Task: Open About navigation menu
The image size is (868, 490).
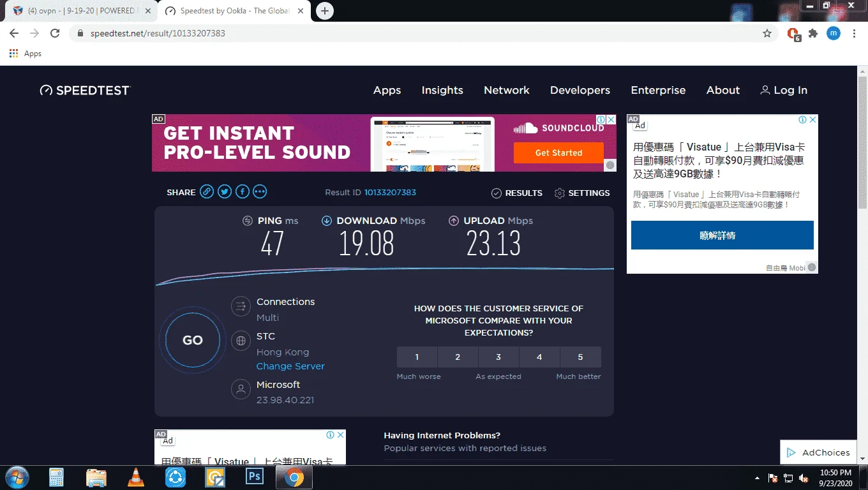Action: (723, 90)
